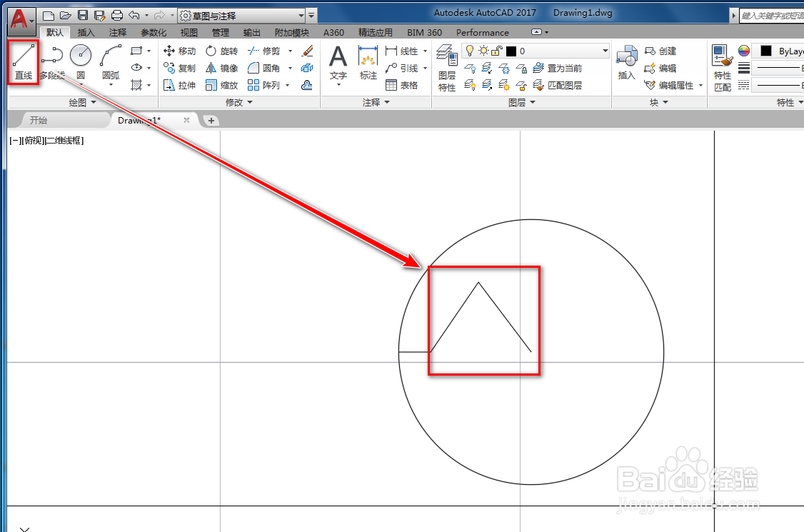Click the Open folder icon in quick access
This screenshot has width=804, height=532.
tap(65, 16)
